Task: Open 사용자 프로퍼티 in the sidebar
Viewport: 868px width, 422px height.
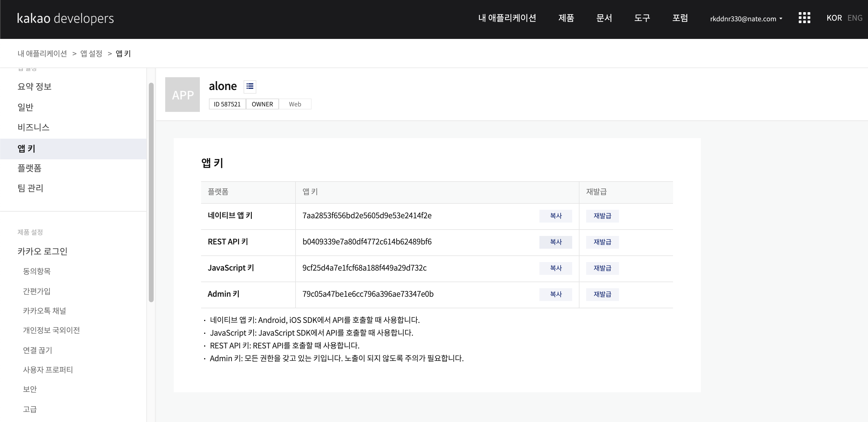Action: 48,370
